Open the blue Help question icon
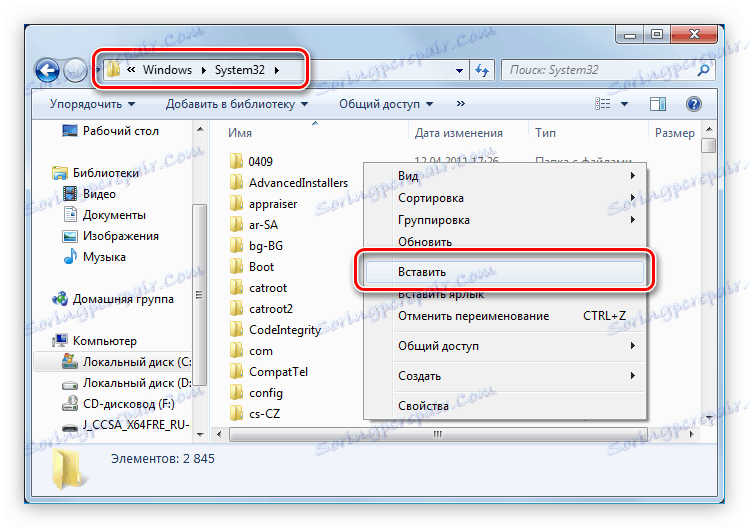 coord(694,104)
